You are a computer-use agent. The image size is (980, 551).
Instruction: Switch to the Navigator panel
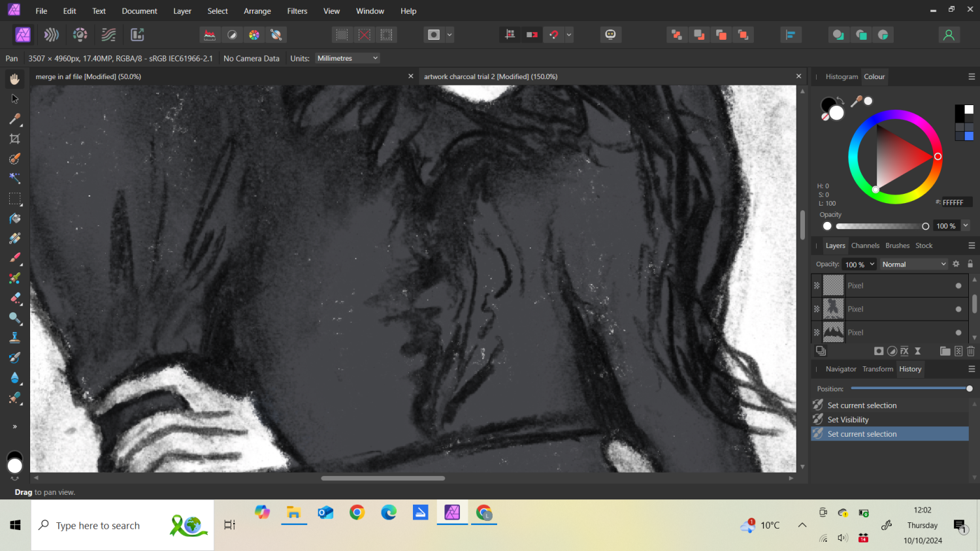tap(841, 369)
